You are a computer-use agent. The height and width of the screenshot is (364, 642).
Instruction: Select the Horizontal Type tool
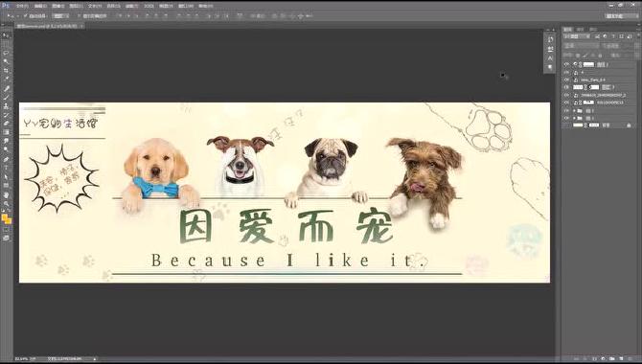[6, 168]
